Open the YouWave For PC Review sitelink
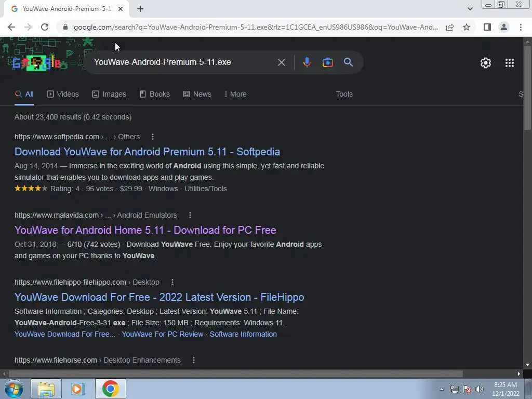 [163, 334]
